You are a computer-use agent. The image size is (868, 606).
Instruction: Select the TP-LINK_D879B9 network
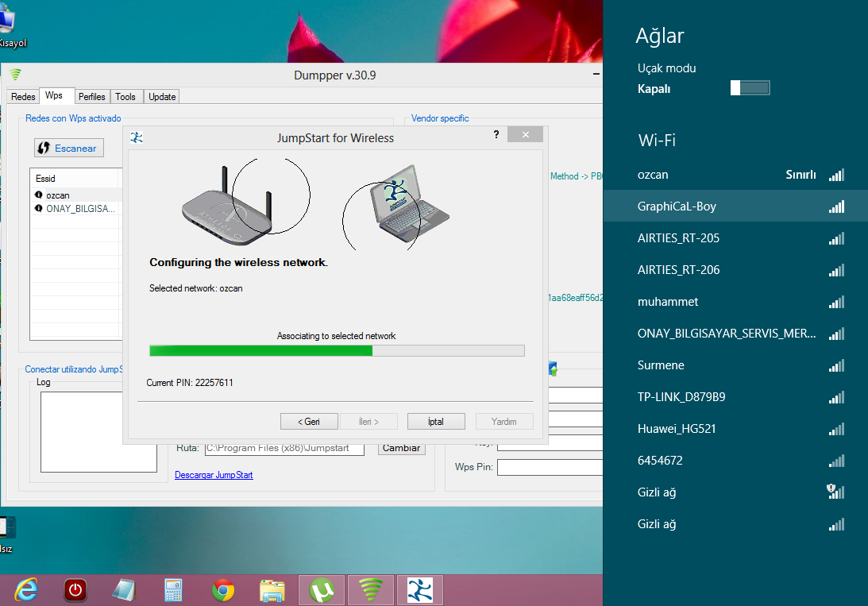point(735,397)
